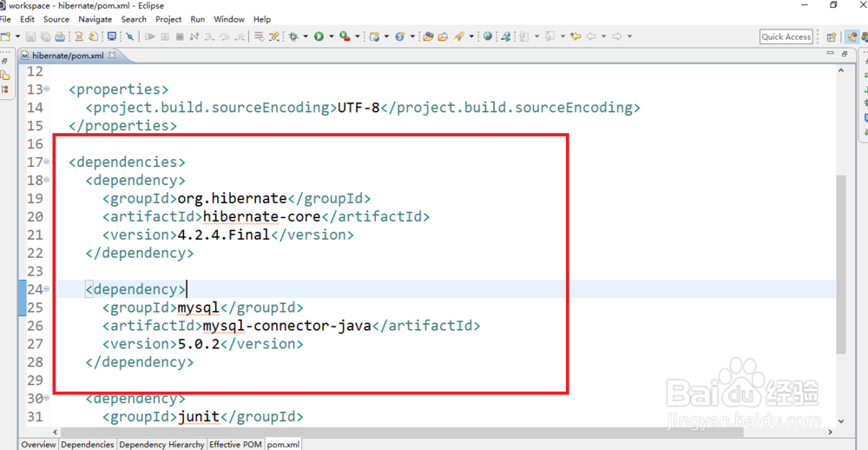Click the Terminate stop icon
This screenshot has width=868, height=450.
[x=180, y=36]
